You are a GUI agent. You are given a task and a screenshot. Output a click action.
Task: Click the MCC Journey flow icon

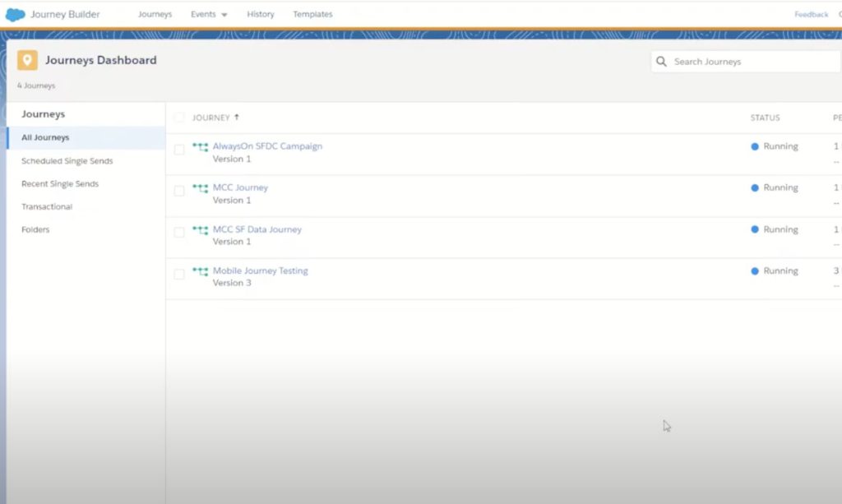point(200,188)
